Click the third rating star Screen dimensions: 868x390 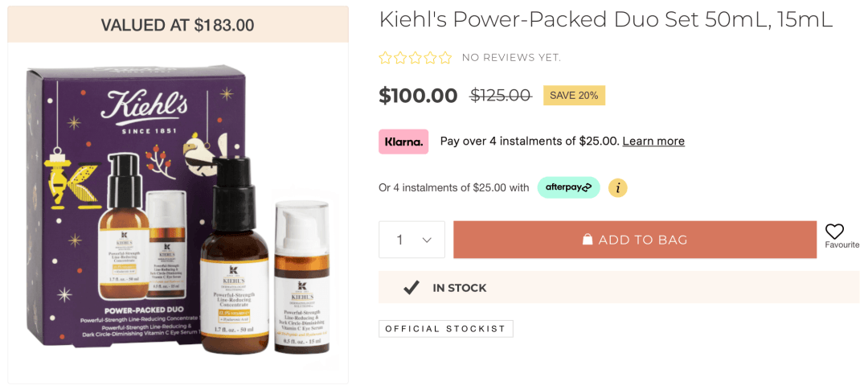click(x=416, y=58)
